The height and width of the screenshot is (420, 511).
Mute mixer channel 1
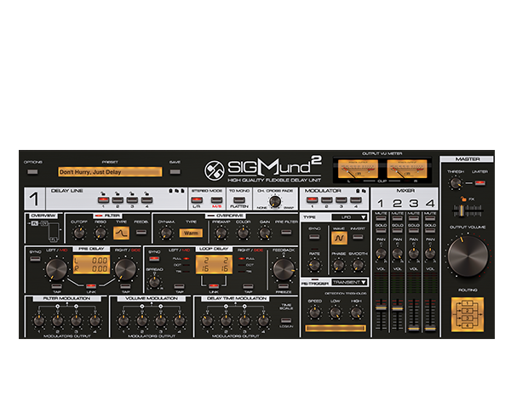[381, 218]
